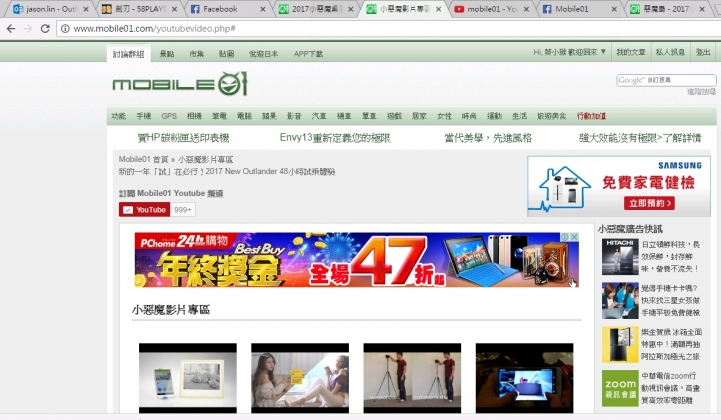Image resolution: width=721 pixels, height=420 pixels.
Task: Close the PChome banner ad
Action: click(x=574, y=236)
